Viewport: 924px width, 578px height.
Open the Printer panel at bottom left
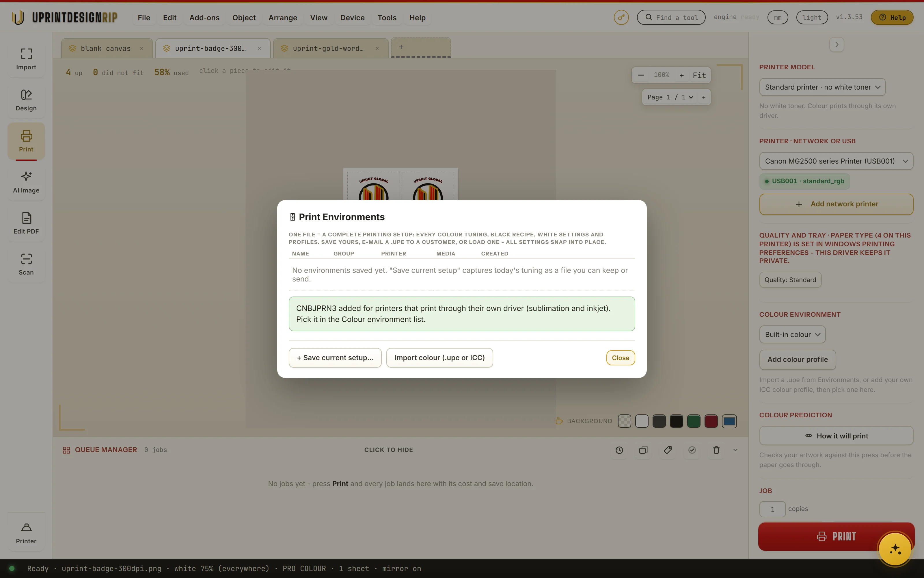coord(26,533)
